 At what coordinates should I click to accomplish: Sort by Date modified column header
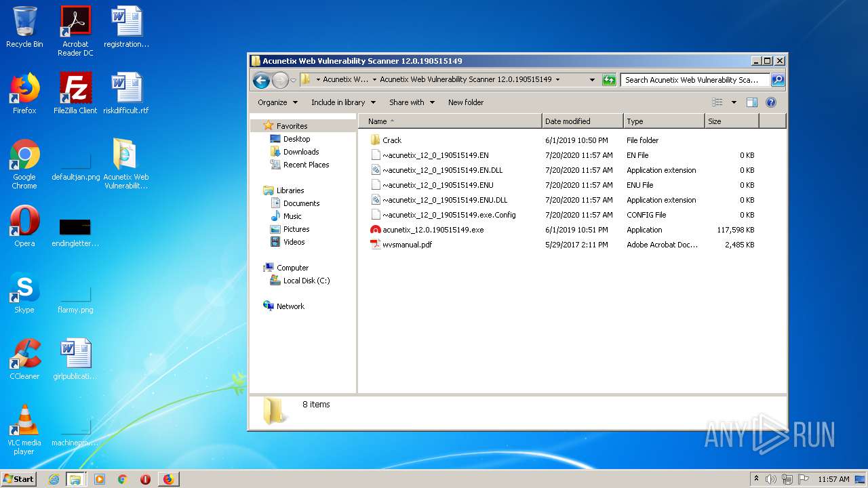click(583, 121)
